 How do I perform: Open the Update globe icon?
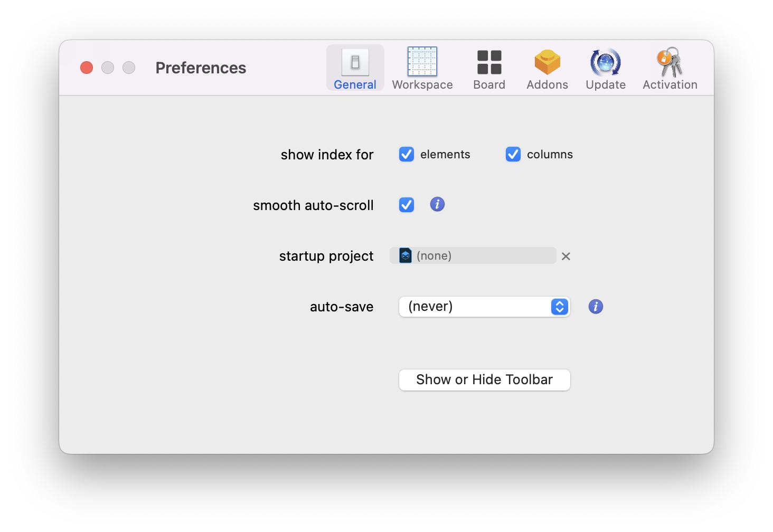tap(605, 62)
